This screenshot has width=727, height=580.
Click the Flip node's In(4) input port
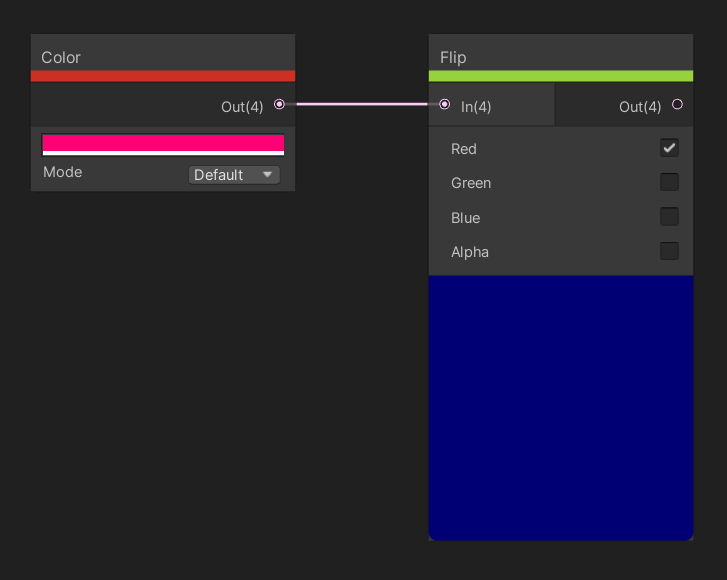tap(445, 104)
